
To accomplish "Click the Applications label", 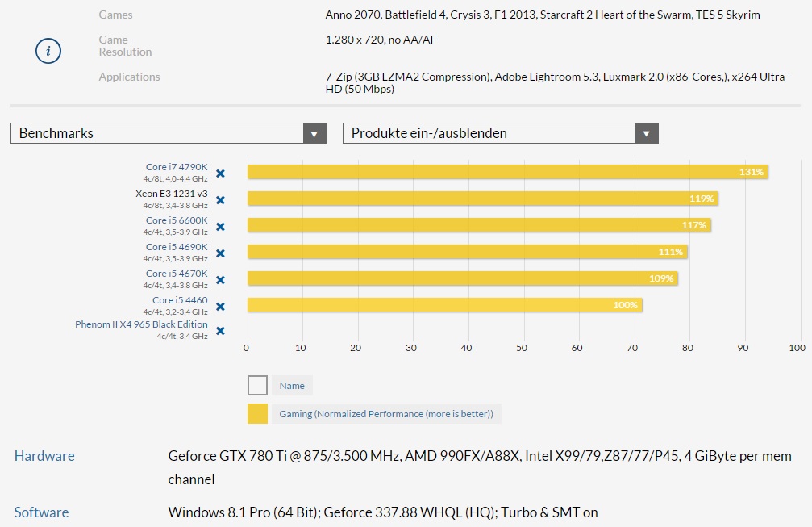I will [x=130, y=77].
